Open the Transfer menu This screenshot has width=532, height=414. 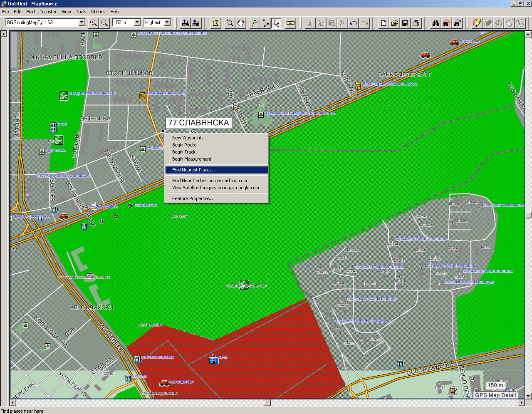48,12
